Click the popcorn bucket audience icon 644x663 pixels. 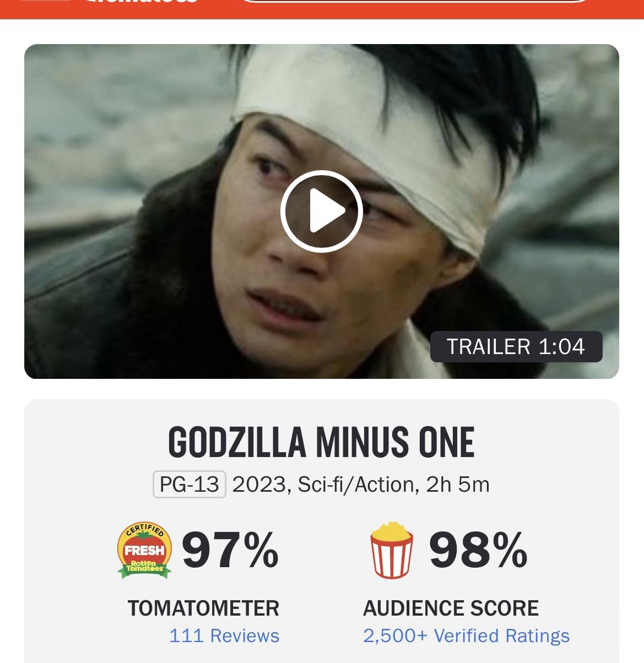tap(392, 550)
